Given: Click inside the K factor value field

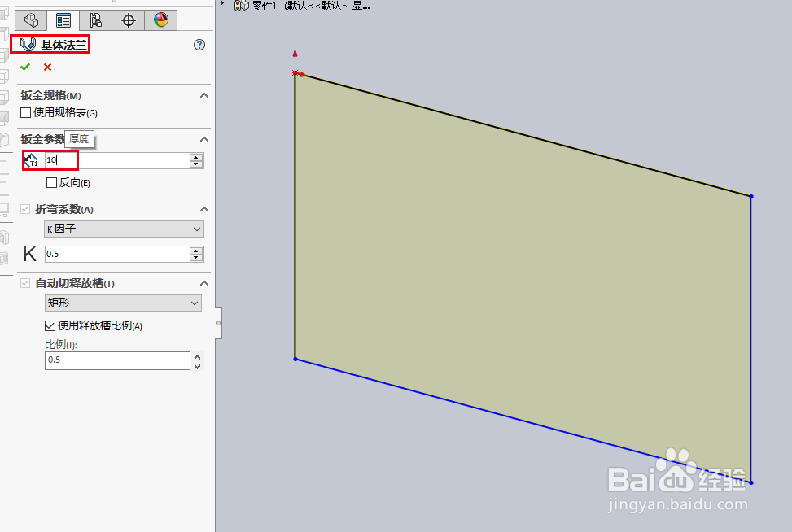Looking at the screenshot, I should pyautogui.click(x=114, y=254).
